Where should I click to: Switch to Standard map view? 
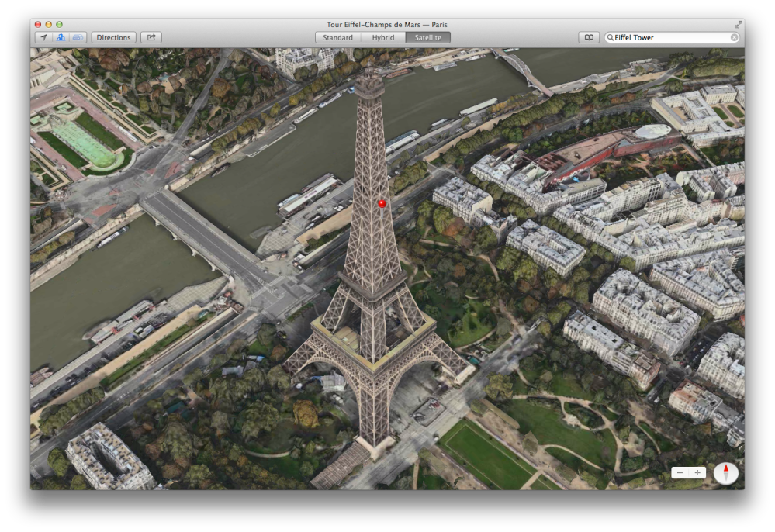(x=337, y=36)
